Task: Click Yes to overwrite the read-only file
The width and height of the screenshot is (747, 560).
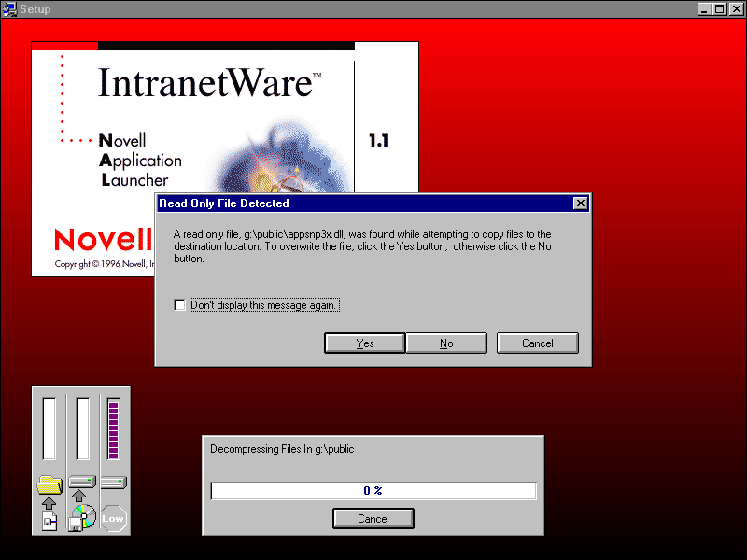Action: [365, 343]
